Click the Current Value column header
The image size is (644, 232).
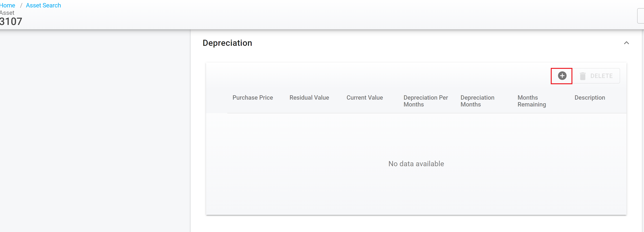click(x=364, y=98)
